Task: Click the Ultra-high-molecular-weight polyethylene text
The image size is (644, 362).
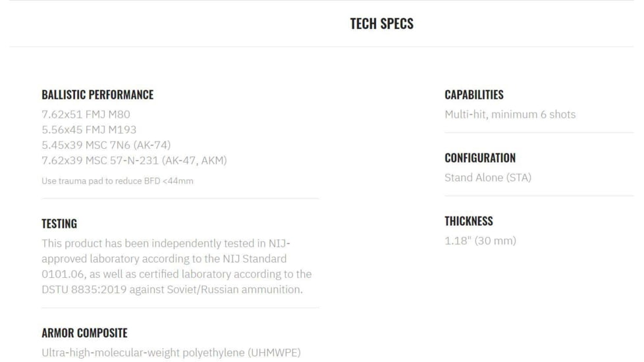Action: click(x=171, y=353)
